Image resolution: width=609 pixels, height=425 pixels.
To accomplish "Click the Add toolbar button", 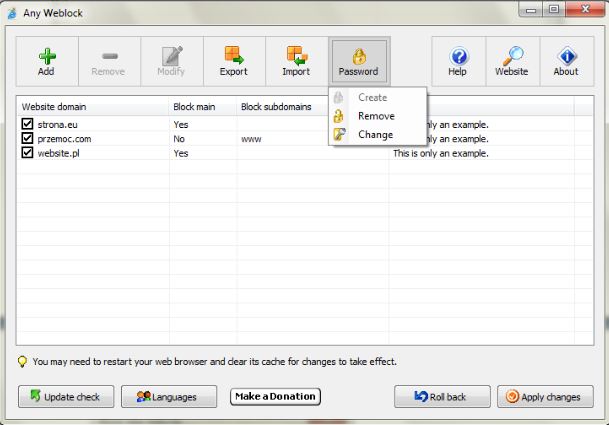I will 47,61.
